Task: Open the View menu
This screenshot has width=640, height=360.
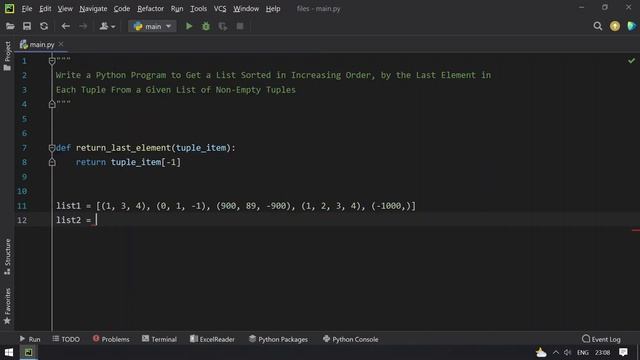Action: pos(65,9)
